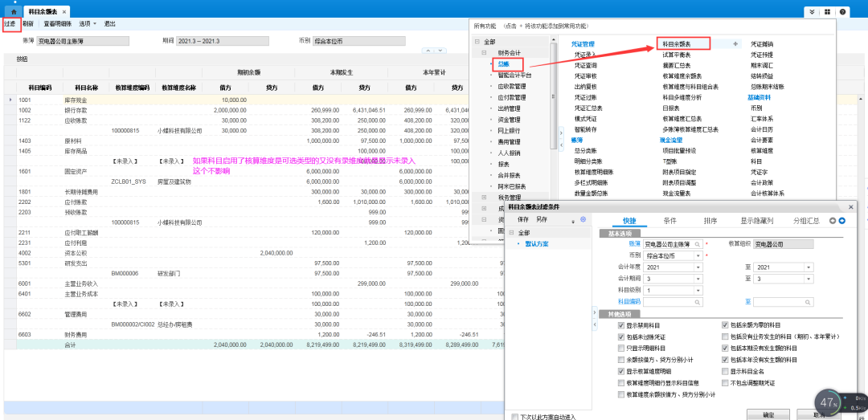Toggle 显示禁用科目 checkbox

pos(620,325)
